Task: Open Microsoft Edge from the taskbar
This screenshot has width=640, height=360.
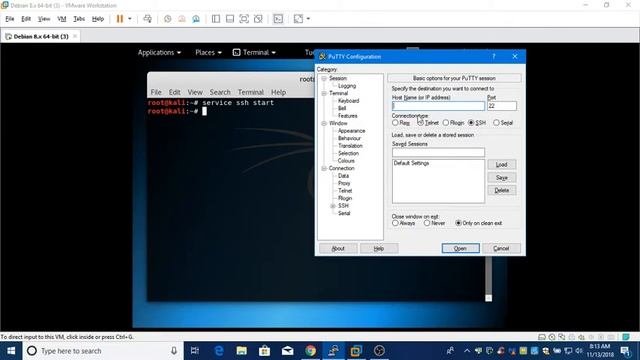Action: coord(219,351)
